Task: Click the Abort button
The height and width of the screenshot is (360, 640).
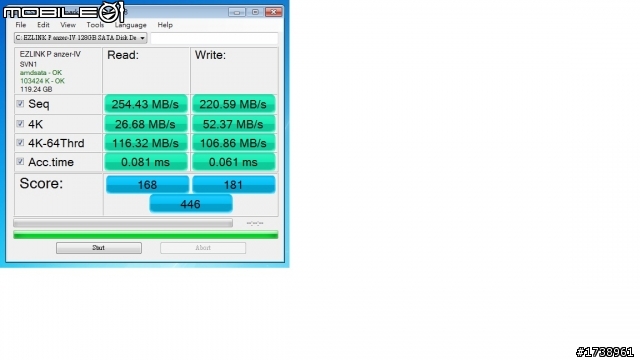Action: click(203, 248)
